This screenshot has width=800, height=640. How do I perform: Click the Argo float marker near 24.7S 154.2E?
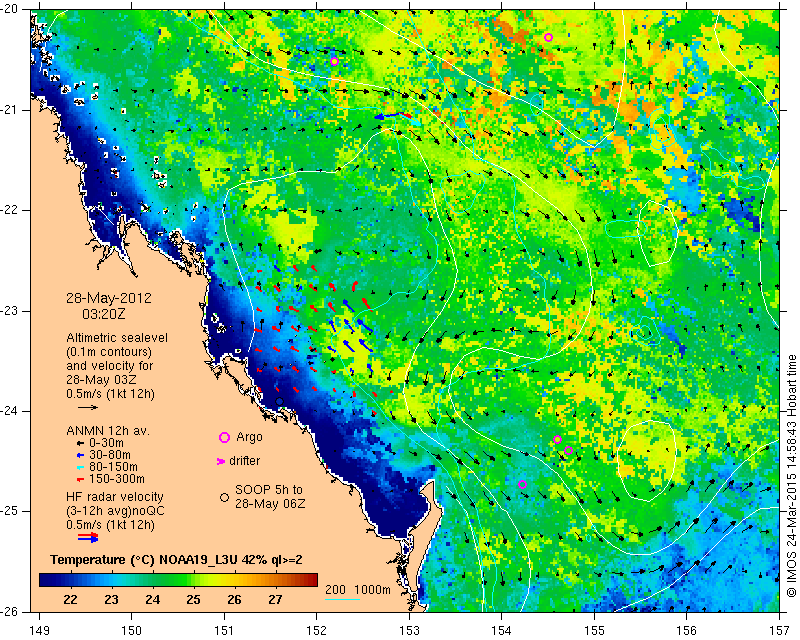tap(522, 484)
